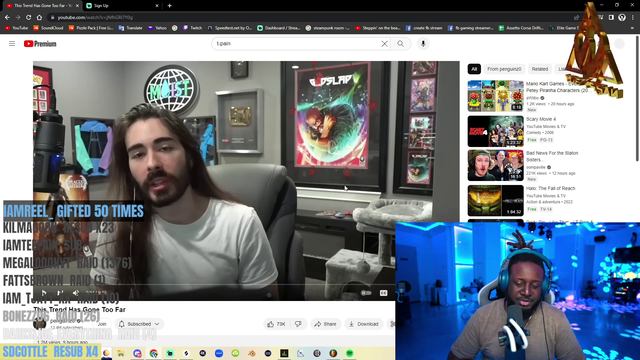
Task: Open the Twitch bookmark
Action: [192, 28]
